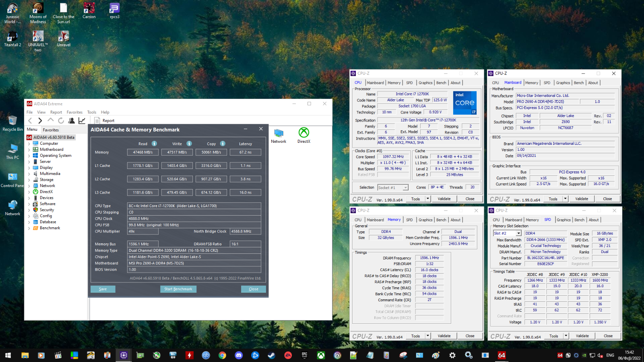Select the Software tree item
Screen dimensions: 644x362
click(x=47, y=204)
